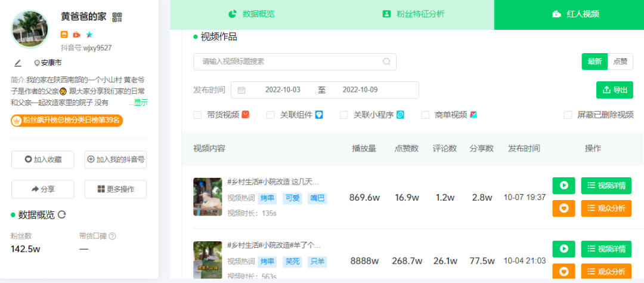Check the 屏蔽已删除视频 option
This screenshot has width=644, height=283.
coord(568,115)
